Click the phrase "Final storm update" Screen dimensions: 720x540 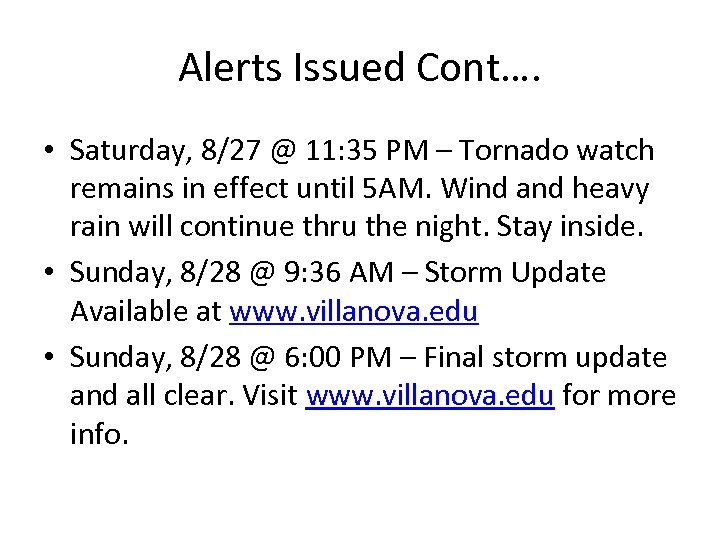point(553,356)
